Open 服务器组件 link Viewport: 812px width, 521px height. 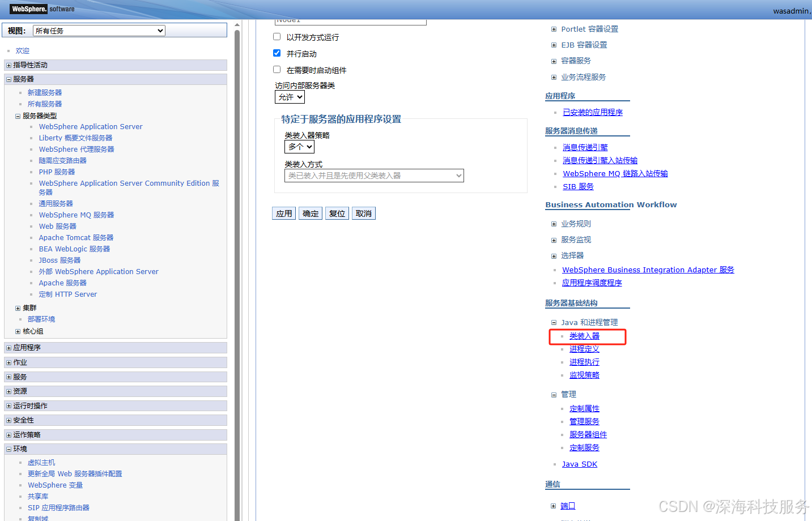pos(588,435)
